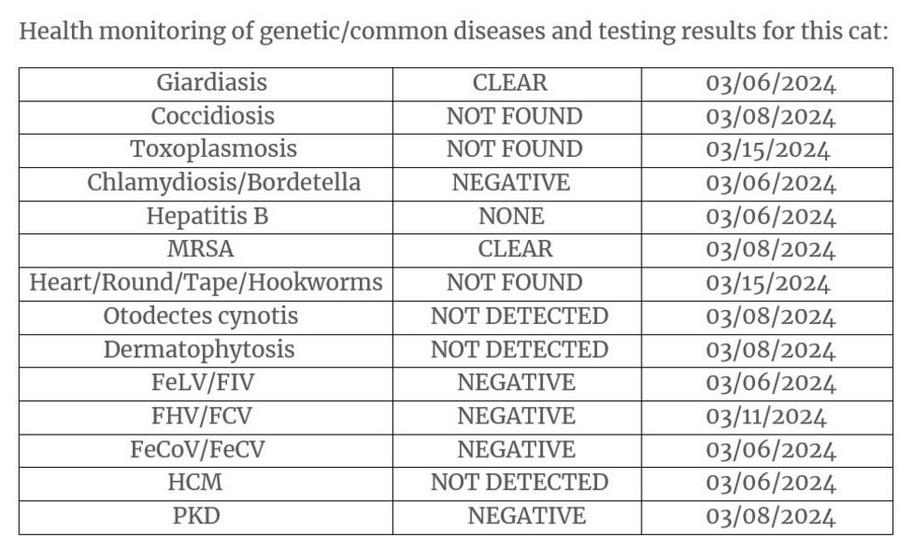This screenshot has width=899, height=537.
Task: Select the MRSA row label
Action: [x=207, y=249]
